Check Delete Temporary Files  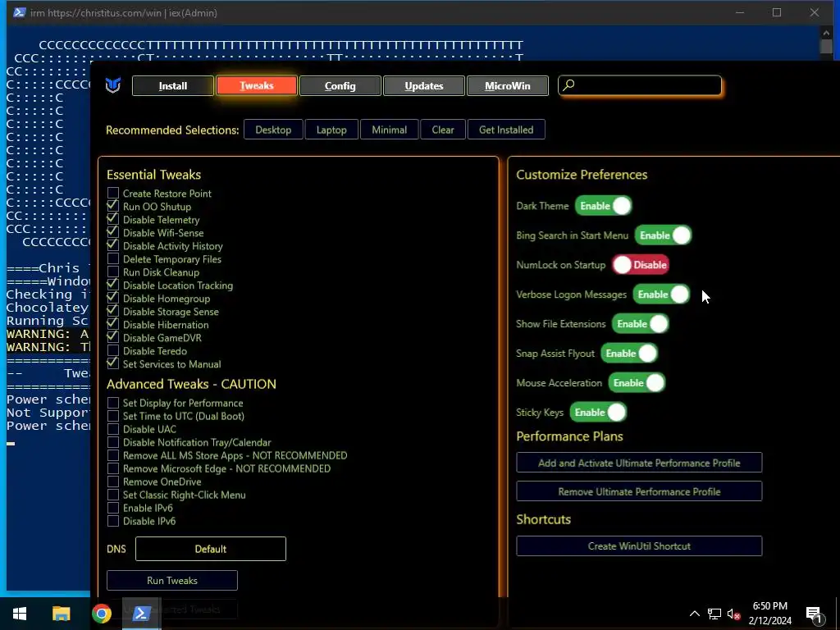coord(113,258)
